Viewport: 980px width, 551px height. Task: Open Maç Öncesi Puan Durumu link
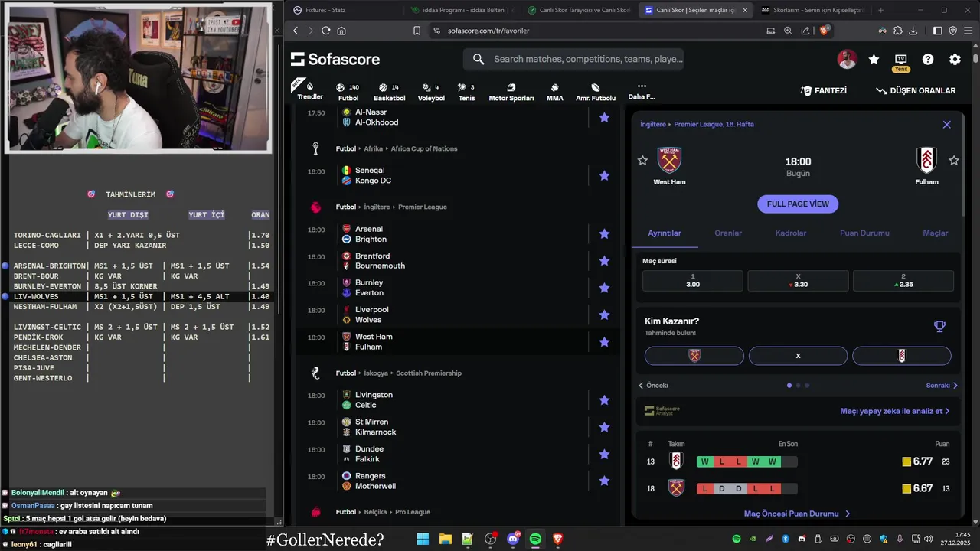[x=797, y=514]
